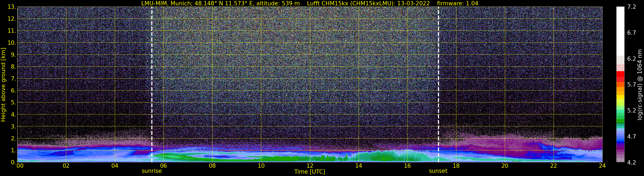Click the 00 tick label on time axis
The width and height of the screenshot is (644, 176).
[x=20, y=166]
